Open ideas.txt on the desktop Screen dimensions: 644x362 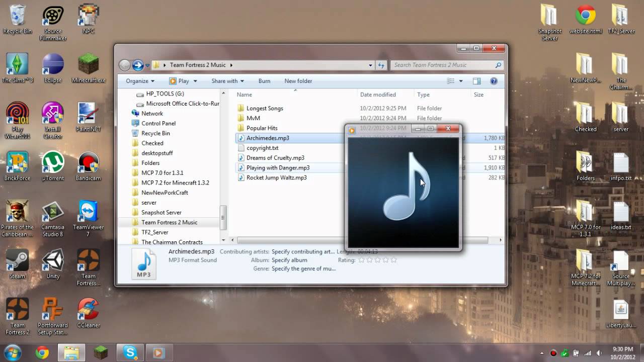tap(621, 215)
